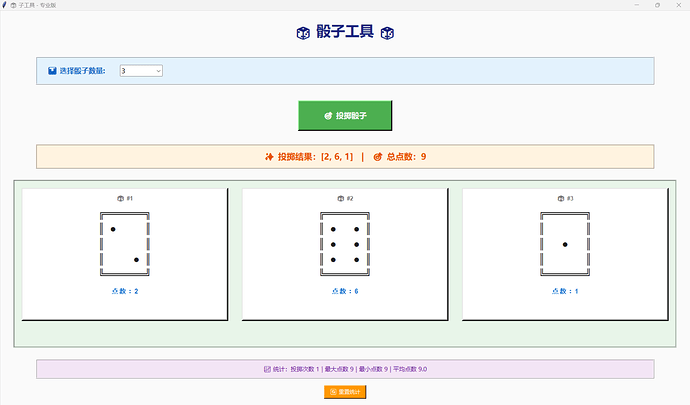This screenshot has height=405, width=690.
Task: Click the purple statistics summary bar
Action: (x=345, y=369)
